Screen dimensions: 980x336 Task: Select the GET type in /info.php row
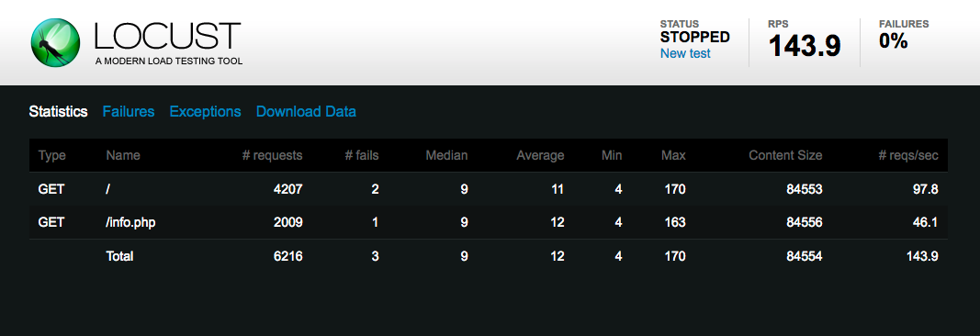click(x=51, y=222)
